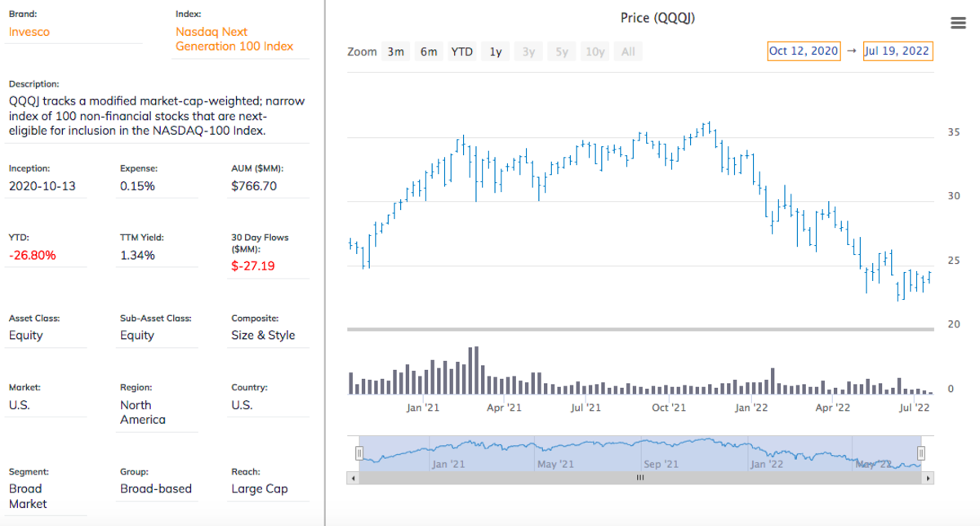The width and height of the screenshot is (980, 526).
Task: Click the navigator scrollbar center grip
Action: pyautogui.click(x=639, y=478)
